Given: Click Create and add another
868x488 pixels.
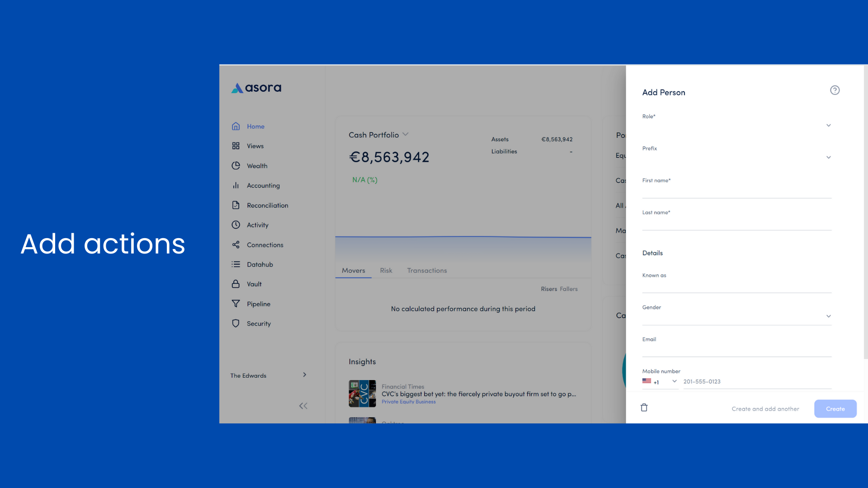Looking at the screenshot, I should pos(765,409).
